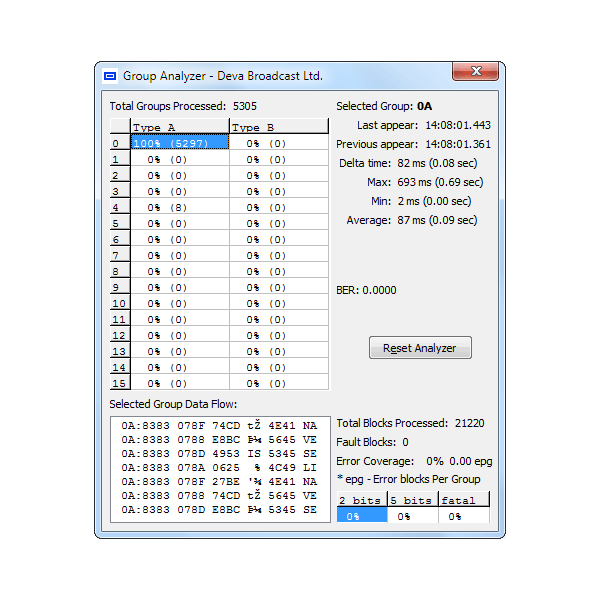The width and height of the screenshot is (600, 600).
Task: Click 0% cell under 5 bits
Action: (413, 515)
